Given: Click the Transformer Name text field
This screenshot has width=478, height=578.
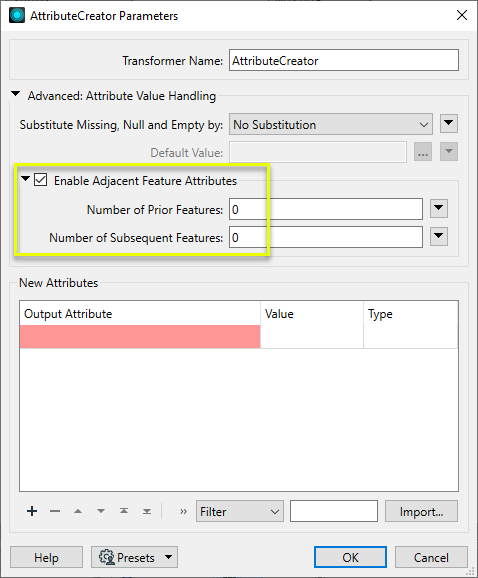Looking at the screenshot, I should (x=343, y=60).
